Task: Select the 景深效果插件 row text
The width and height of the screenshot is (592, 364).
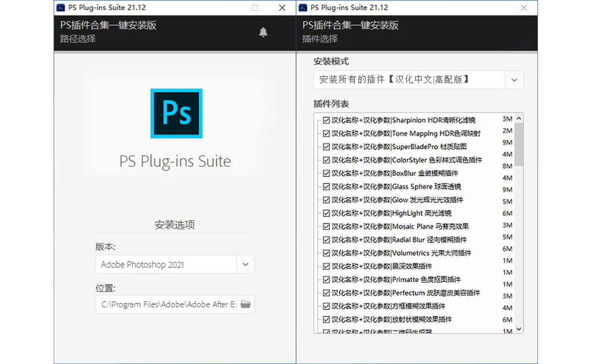Action: pyautogui.click(x=382, y=266)
